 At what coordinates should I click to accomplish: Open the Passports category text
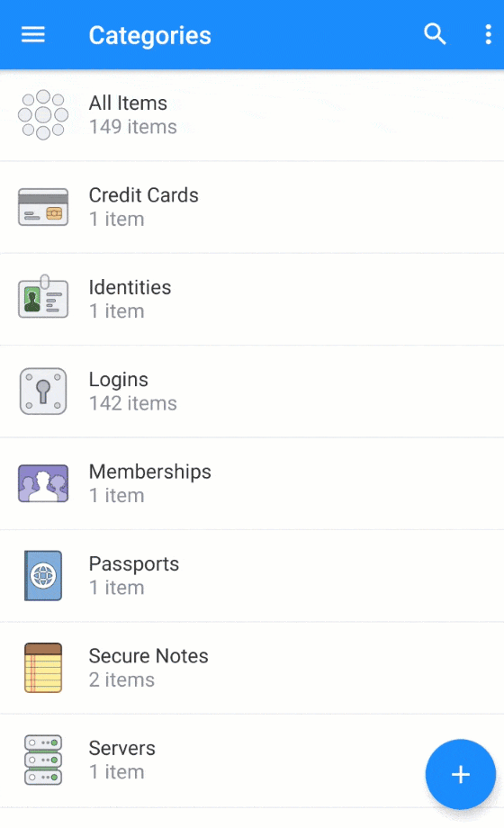click(134, 564)
